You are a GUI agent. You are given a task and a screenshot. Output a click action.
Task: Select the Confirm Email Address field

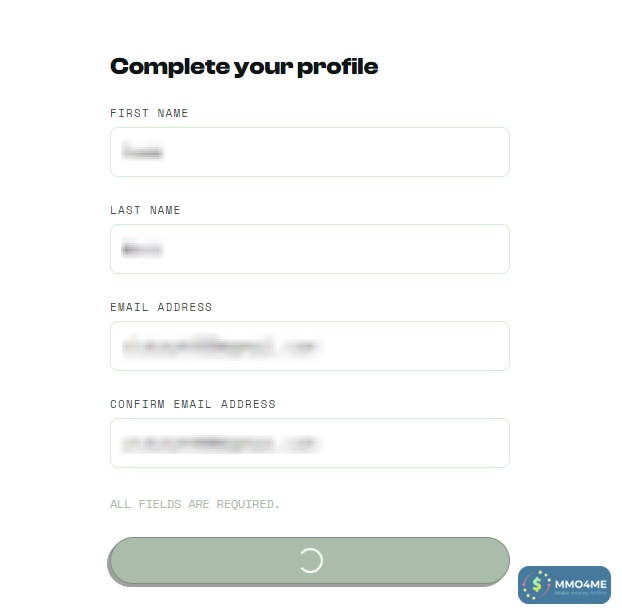point(309,443)
